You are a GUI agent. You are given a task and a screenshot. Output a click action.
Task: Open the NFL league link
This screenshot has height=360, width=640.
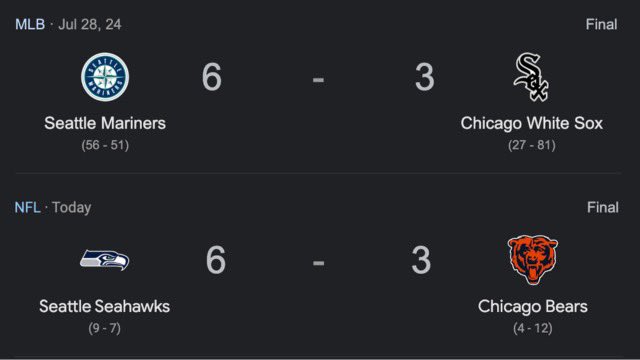[x=27, y=207]
